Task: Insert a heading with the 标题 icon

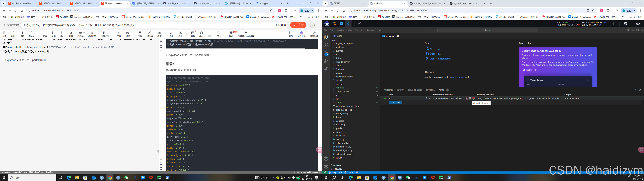Action: (22, 34)
